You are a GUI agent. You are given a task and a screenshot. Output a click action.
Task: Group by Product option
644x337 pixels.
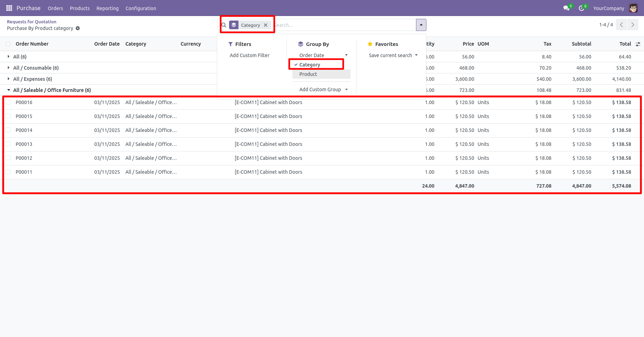click(x=321, y=74)
